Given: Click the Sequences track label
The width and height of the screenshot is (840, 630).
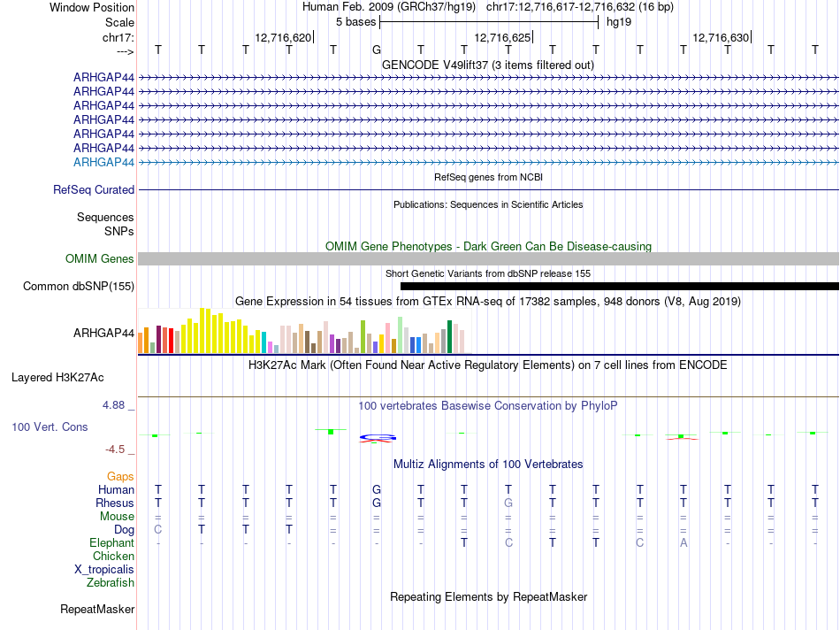Looking at the screenshot, I should [x=105, y=217].
